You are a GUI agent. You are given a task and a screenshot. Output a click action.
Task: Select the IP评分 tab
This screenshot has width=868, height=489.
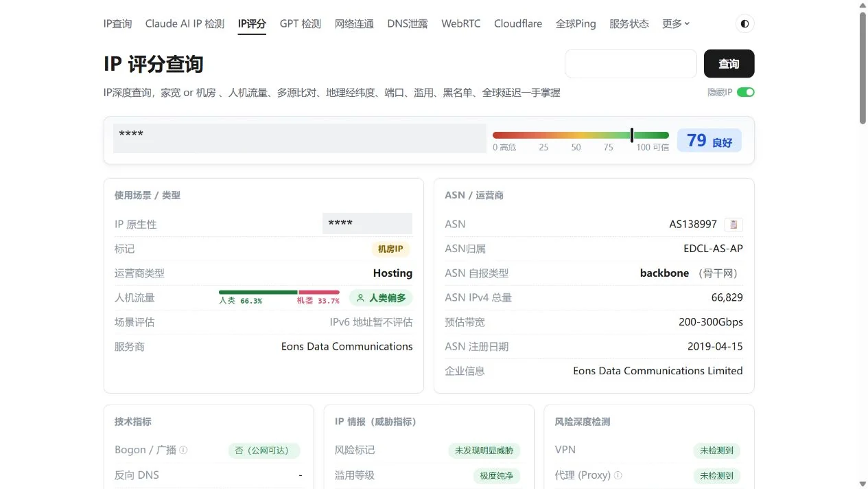[252, 24]
